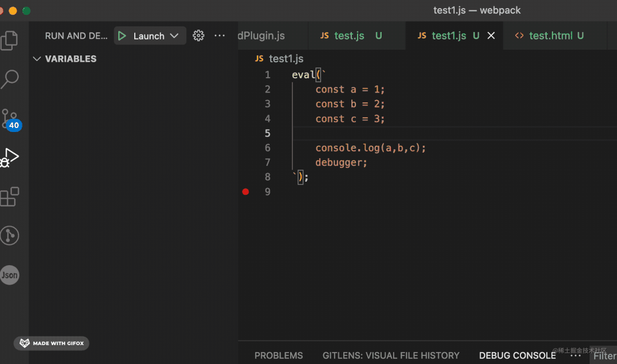Close the test1.js tab
Viewport: 617px width, 364px height.
(x=491, y=36)
